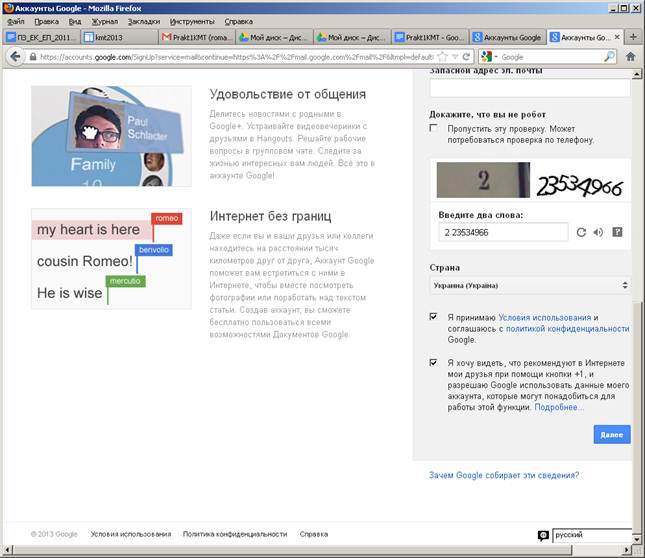Open the Условия использования link in form
This screenshot has height=558, width=645.
[x=545, y=317]
